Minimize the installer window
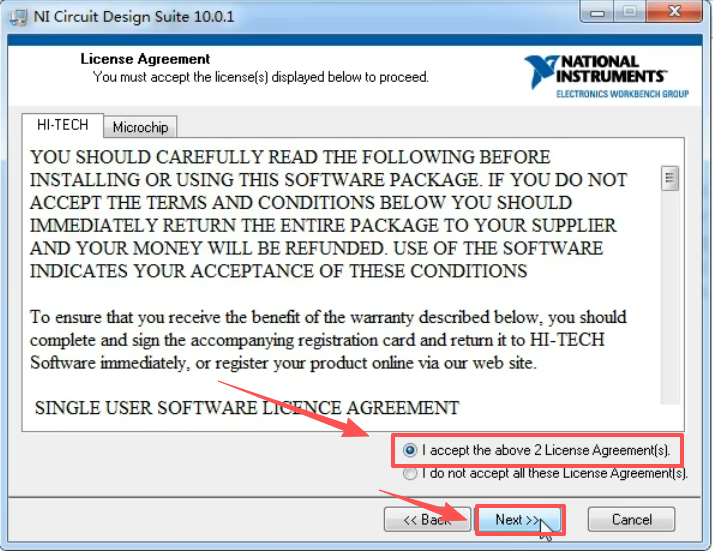This screenshot has height=551, width=713. coord(597,11)
